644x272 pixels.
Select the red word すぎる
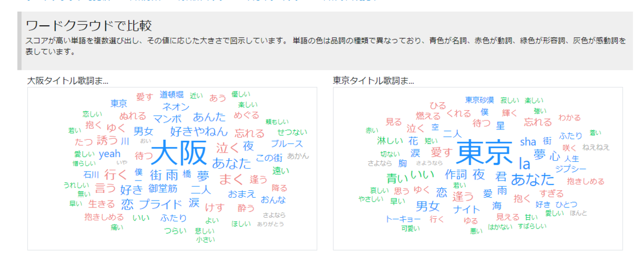552,194
